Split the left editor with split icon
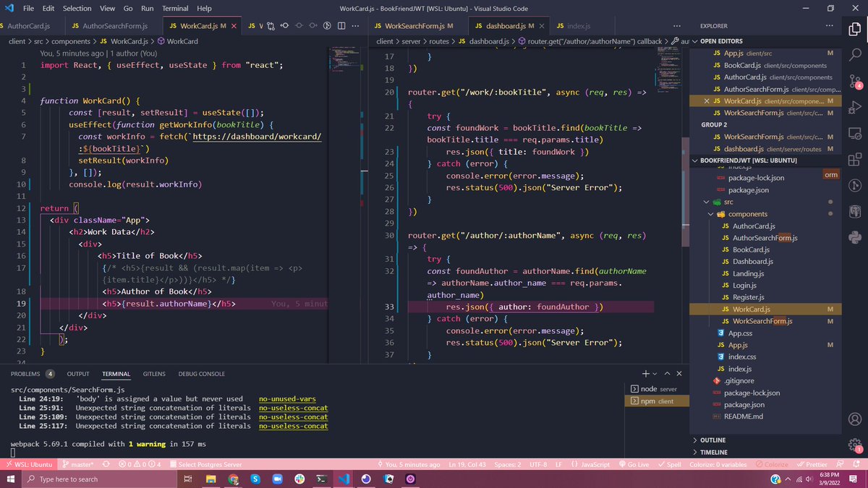The height and width of the screenshot is (488, 868). tap(341, 26)
